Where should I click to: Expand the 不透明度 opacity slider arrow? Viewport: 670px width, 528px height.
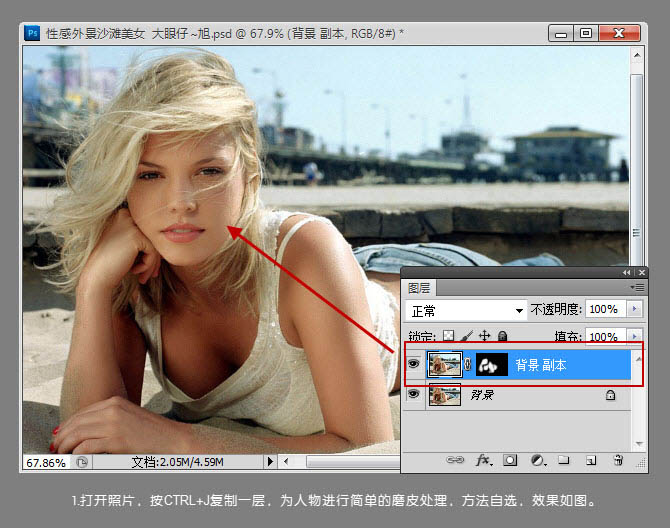coord(634,311)
